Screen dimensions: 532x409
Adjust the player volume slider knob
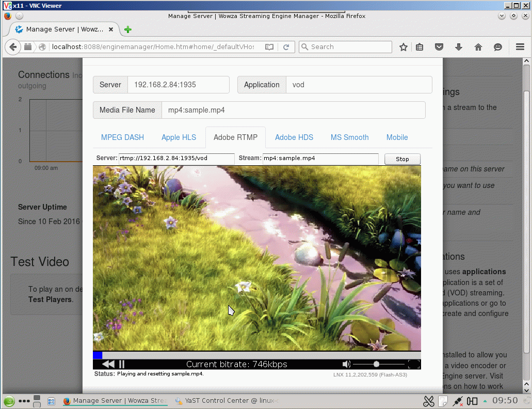[376, 364]
